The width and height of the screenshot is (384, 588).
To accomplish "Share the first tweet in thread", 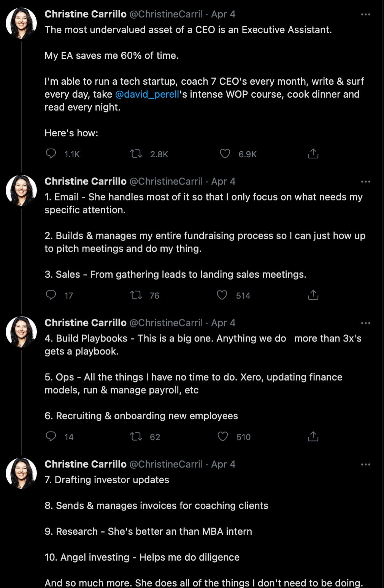I will point(313,154).
